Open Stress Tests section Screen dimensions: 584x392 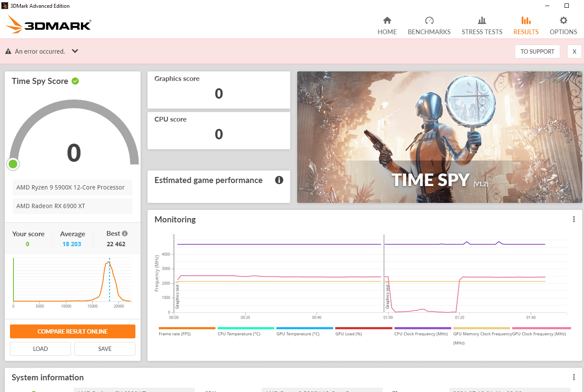tap(482, 26)
